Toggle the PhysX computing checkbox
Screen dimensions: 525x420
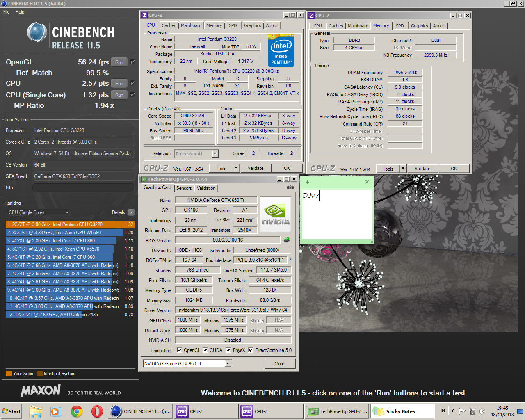tap(228, 350)
